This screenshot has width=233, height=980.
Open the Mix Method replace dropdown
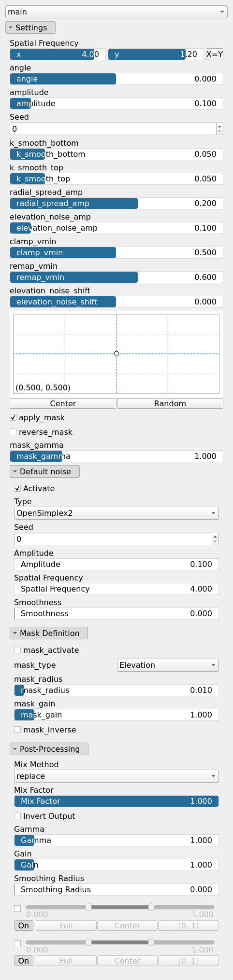116,776
